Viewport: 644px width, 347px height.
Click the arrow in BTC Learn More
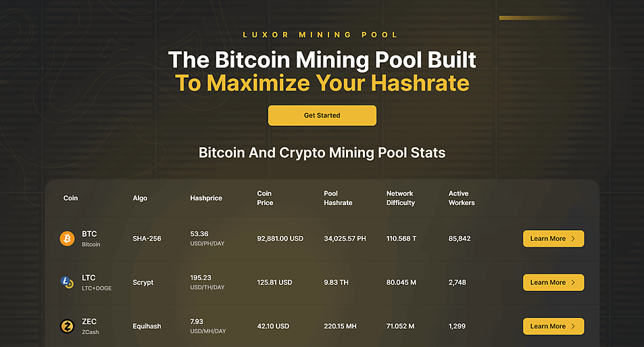573,239
